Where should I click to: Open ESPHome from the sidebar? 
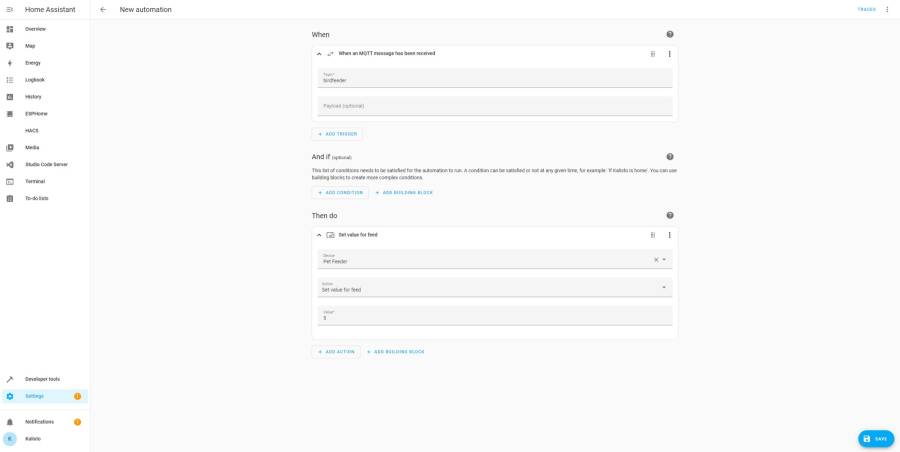click(x=36, y=114)
